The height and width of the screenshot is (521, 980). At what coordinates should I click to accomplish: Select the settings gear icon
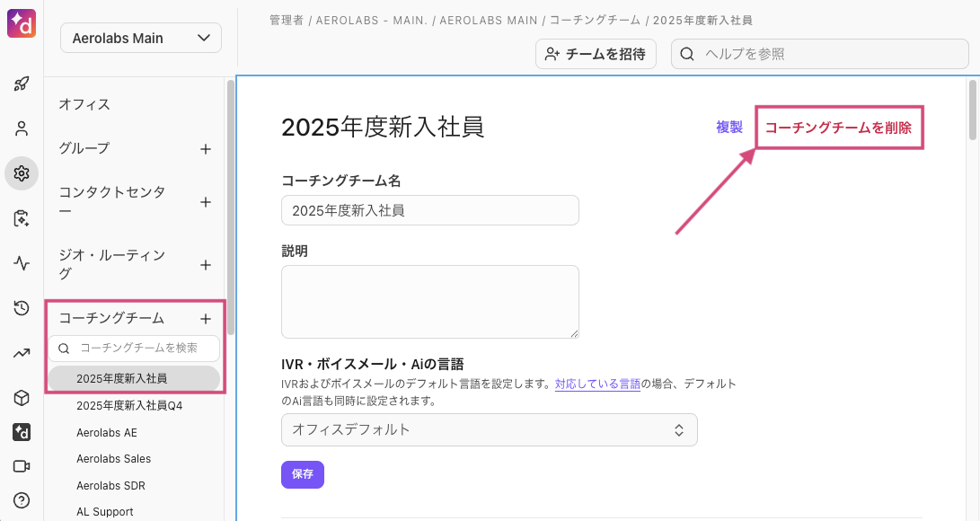click(x=22, y=173)
